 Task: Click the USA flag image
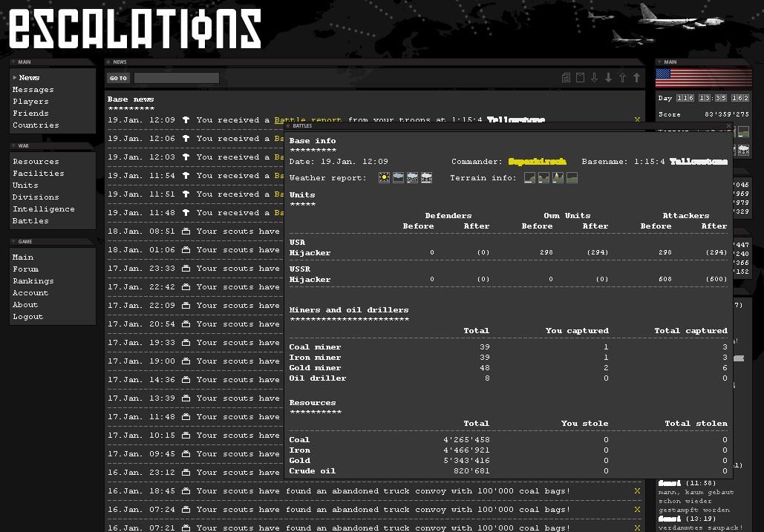[x=703, y=79]
